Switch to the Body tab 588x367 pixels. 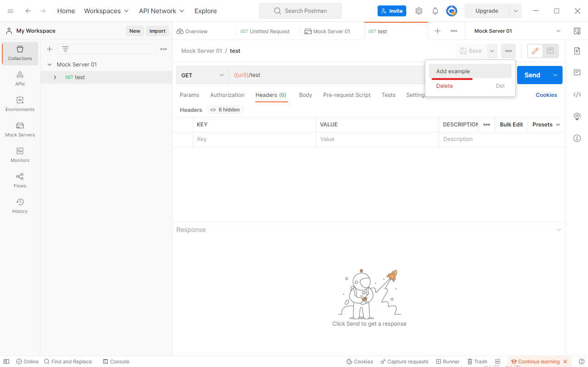[x=305, y=95]
